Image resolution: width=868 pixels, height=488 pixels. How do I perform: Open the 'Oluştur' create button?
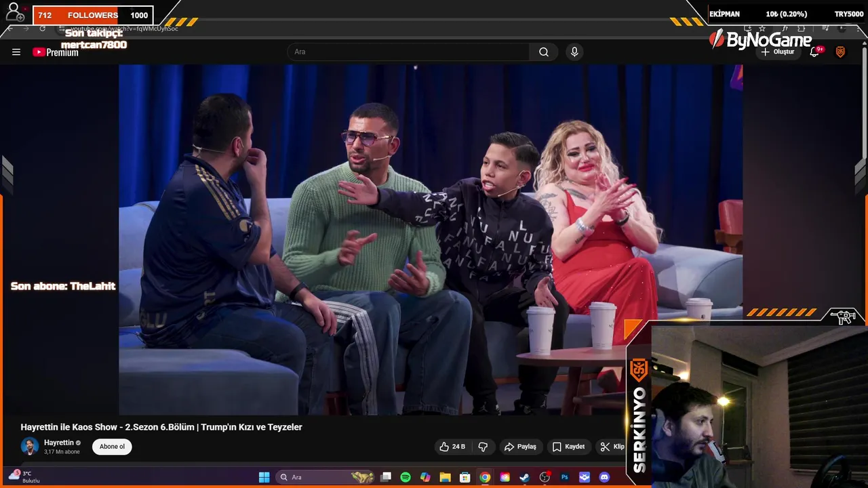click(778, 52)
